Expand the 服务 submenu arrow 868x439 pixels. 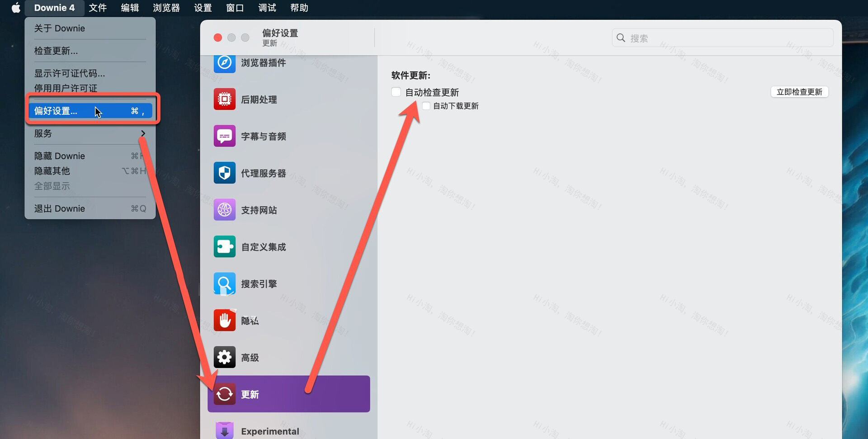pos(143,133)
